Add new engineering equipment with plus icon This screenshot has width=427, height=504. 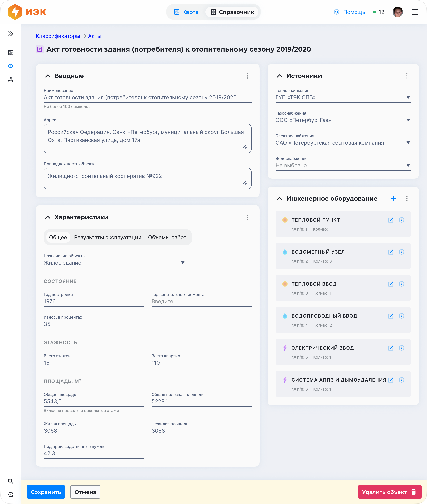(393, 198)
